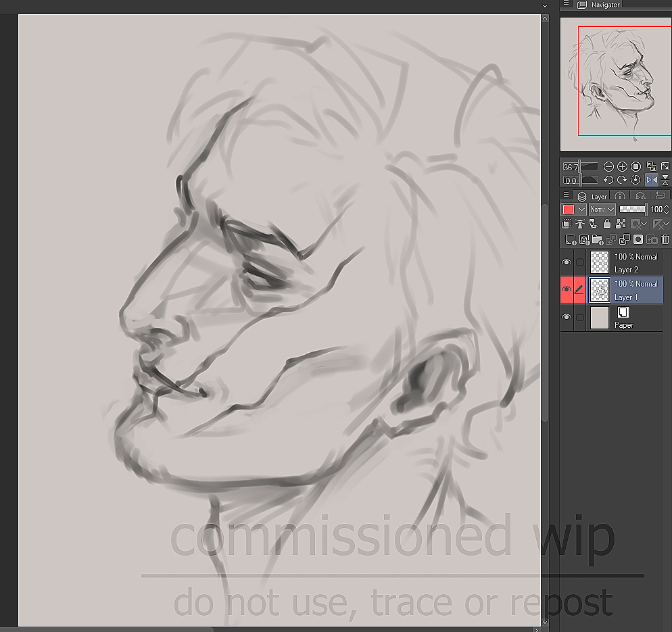The image size is (672, 632).
Task: Click the Lock Layer padlock icon
Action: pos(607,224)
